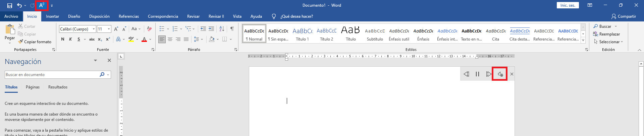This screenshot has width=644, height=136.
Task: Click the Reemplazar button
Action: coord(606,34)
